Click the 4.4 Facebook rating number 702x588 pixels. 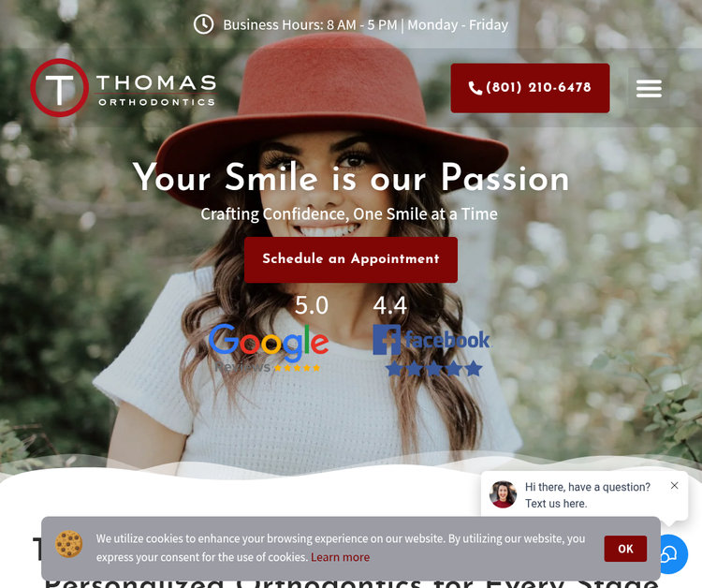click(x=390, y=305)
